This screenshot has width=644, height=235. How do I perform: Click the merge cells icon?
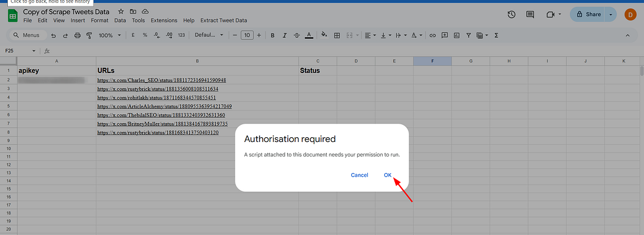350,36
